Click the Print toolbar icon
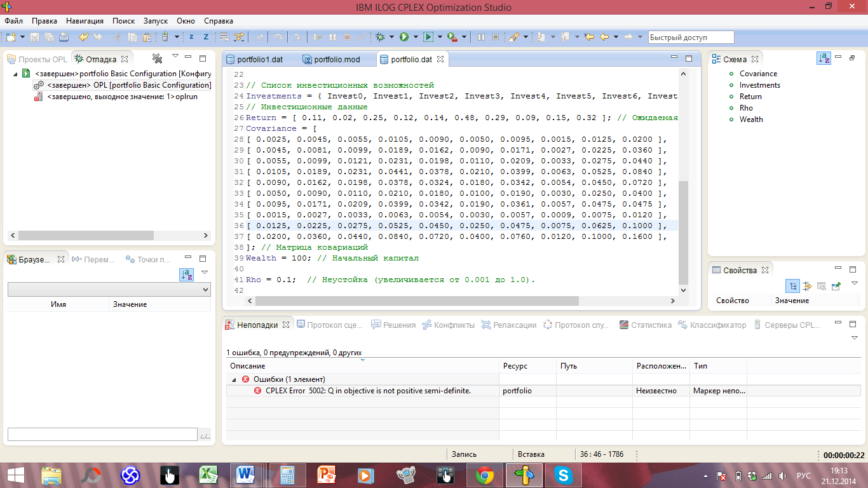Viewport: 868px width, 488px height. (64, 37)
